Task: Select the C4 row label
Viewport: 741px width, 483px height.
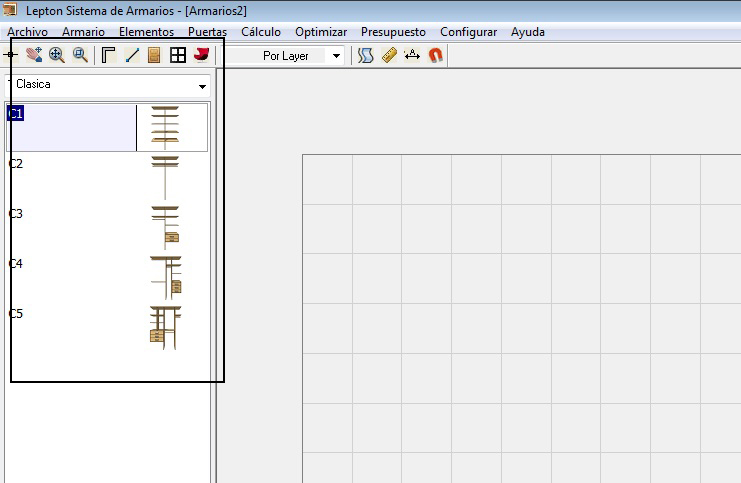Action: pos(16,264)
